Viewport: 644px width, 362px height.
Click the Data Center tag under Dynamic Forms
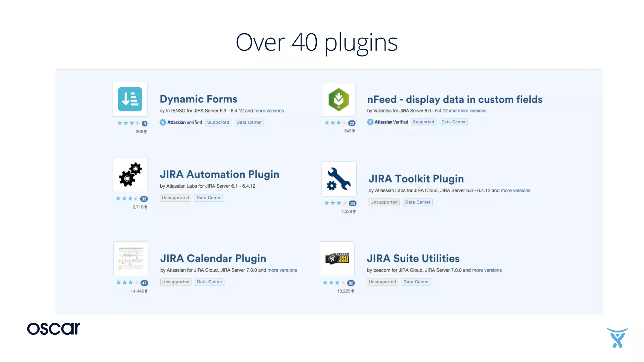pos(249,122)
